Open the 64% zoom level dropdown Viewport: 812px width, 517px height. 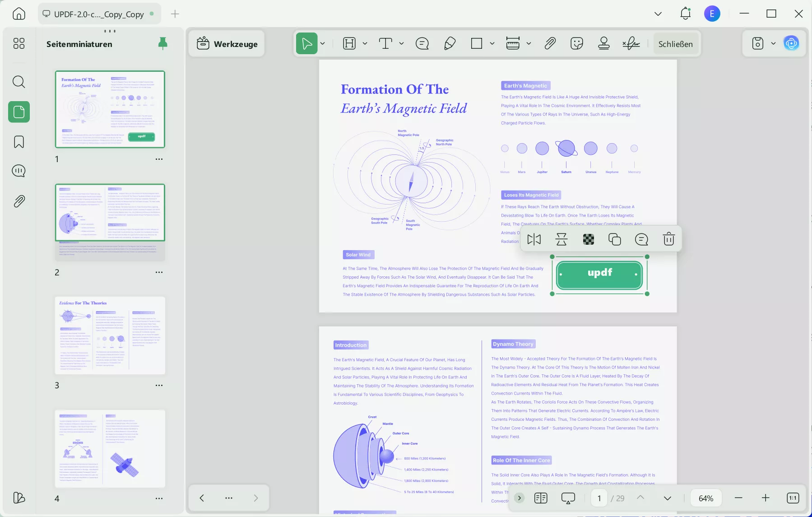click(706, 498)
